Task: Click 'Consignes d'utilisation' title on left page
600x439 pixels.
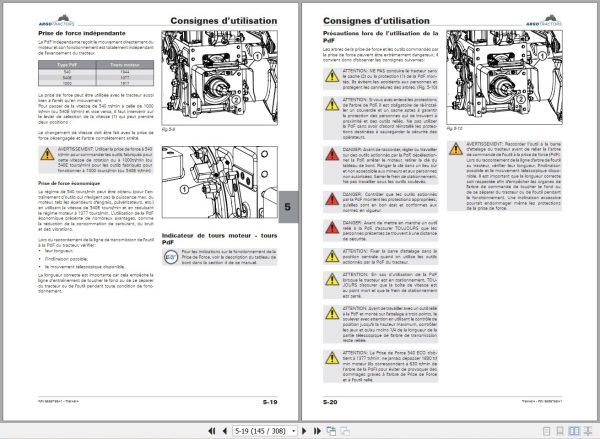Action: click(224, 21)
